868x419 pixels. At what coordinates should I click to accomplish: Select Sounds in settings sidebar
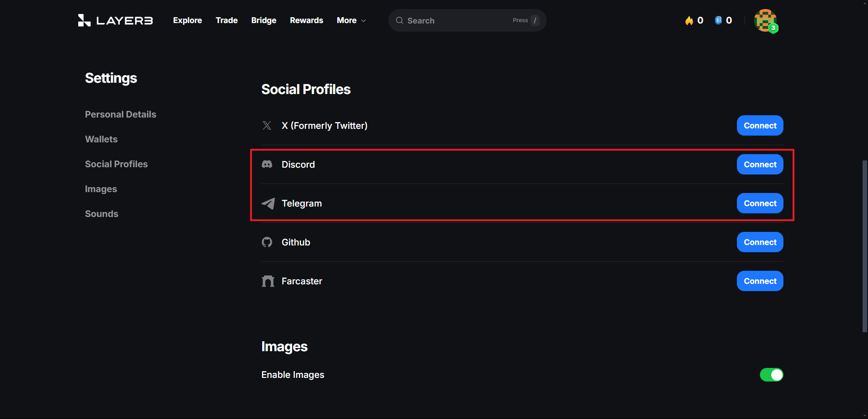pos(102,214)
